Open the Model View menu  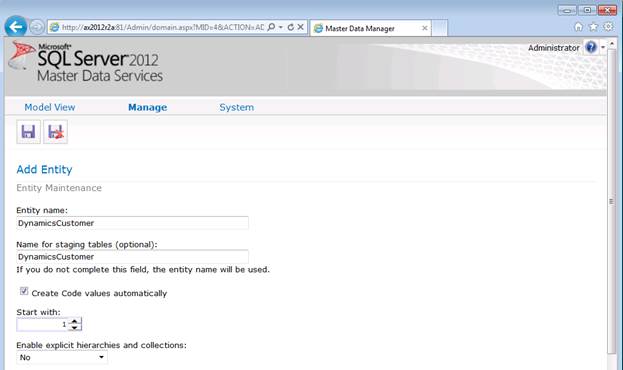tap(50, 107)
